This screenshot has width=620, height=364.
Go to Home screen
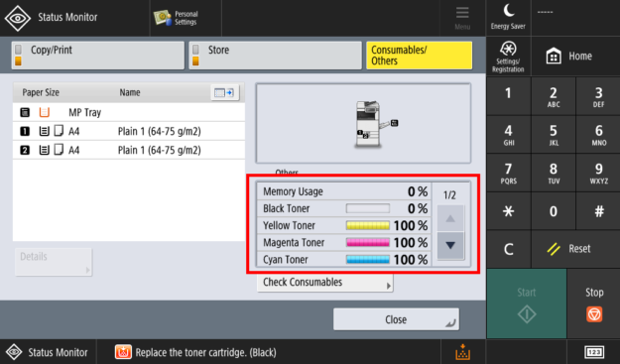[568, 57]
